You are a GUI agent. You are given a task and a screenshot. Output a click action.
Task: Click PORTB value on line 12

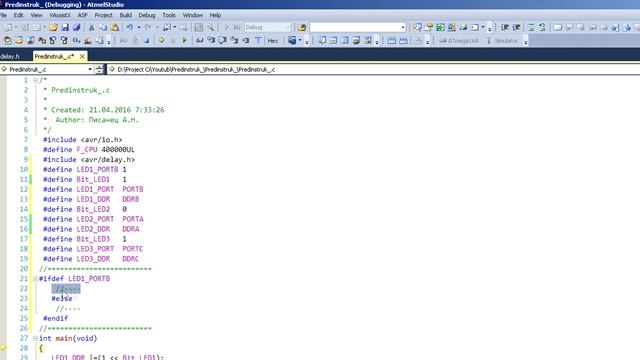(x=133, y=189)
